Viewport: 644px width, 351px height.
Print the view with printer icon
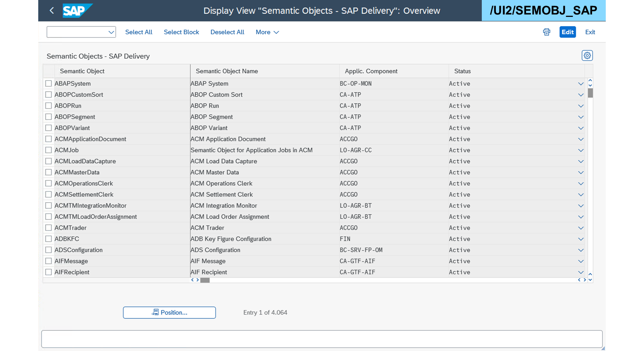click(x=547, y=32)
